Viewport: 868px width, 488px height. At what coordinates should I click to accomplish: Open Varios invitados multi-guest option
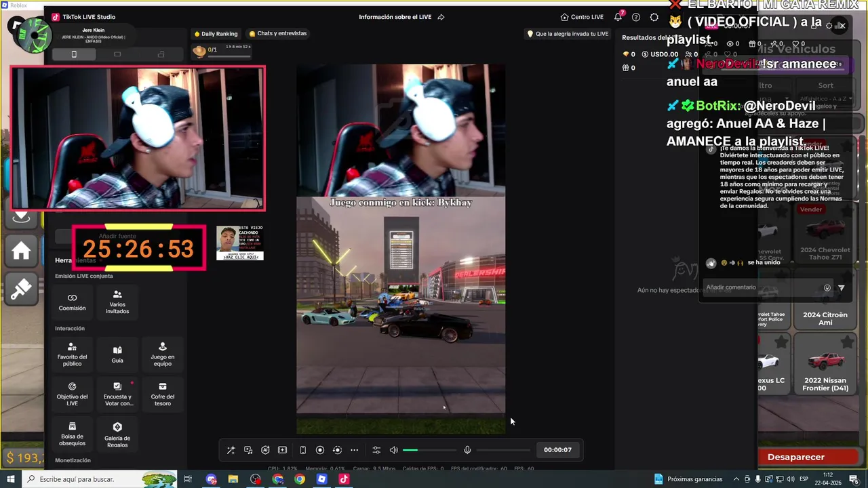pyautogui.click(x=117, y=302)
